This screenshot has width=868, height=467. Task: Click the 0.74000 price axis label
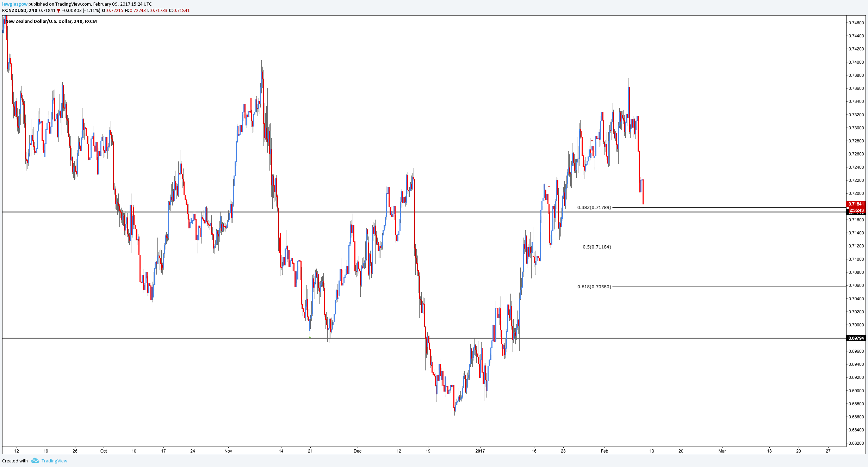(x=856, y=62)
